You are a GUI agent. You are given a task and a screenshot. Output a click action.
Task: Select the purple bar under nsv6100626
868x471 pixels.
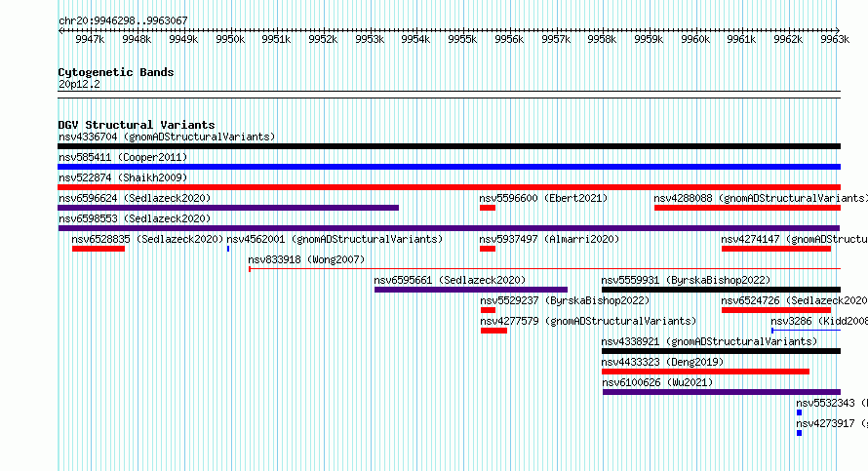click(x=722, y=392)
